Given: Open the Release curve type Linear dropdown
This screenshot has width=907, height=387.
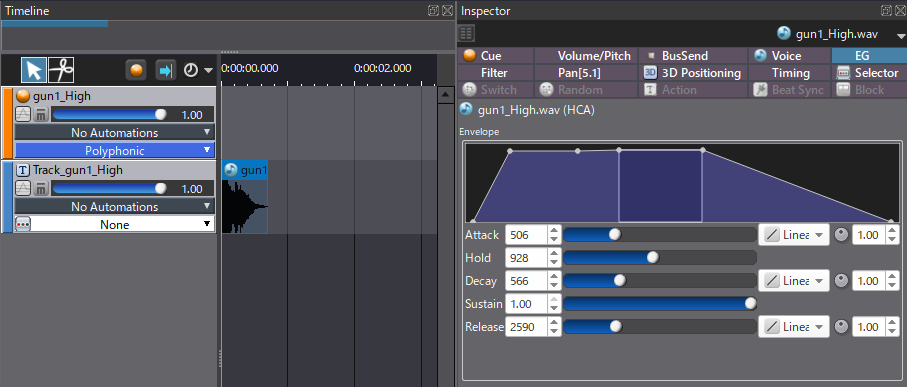Looking at the screenshot, I should click(x=794, y=327).
